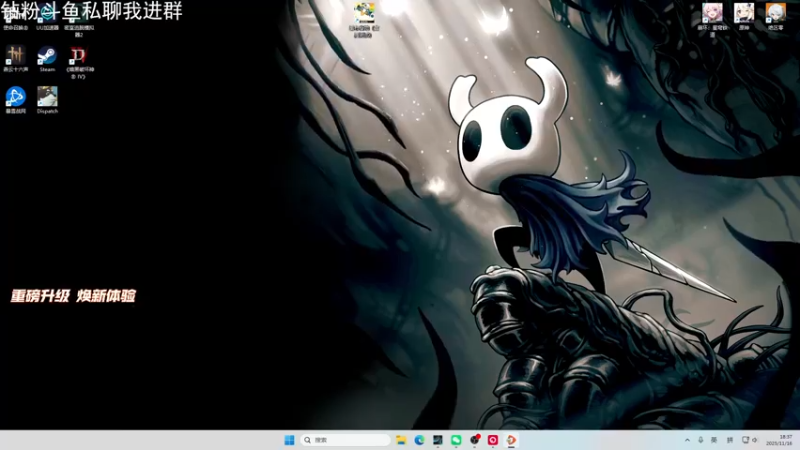Screen dimensions: 800x450
Task: Open the Steam desktop shortcut
Action: pos(47,59)
